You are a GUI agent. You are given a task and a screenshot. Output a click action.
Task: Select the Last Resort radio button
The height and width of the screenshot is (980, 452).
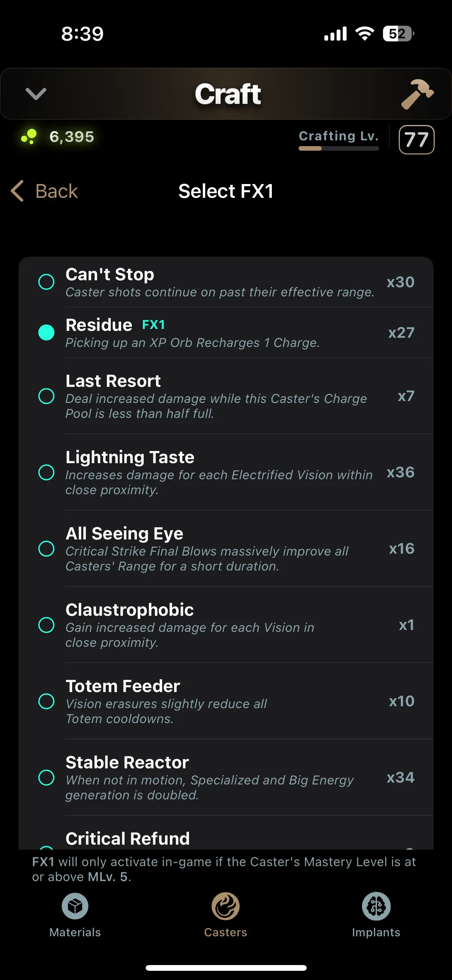(x=46, y=396)
